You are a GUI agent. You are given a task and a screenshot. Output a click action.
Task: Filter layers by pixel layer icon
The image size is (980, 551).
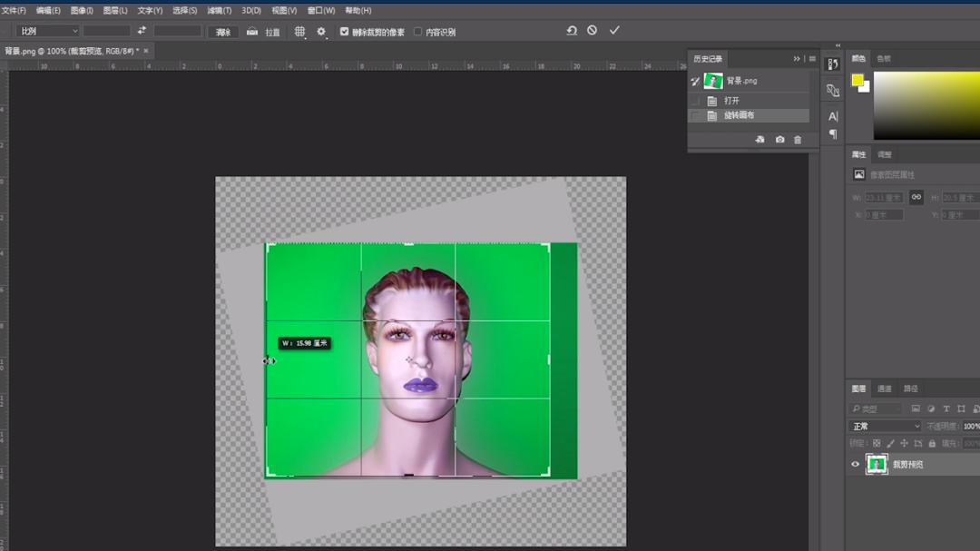[x=916, y=408]
